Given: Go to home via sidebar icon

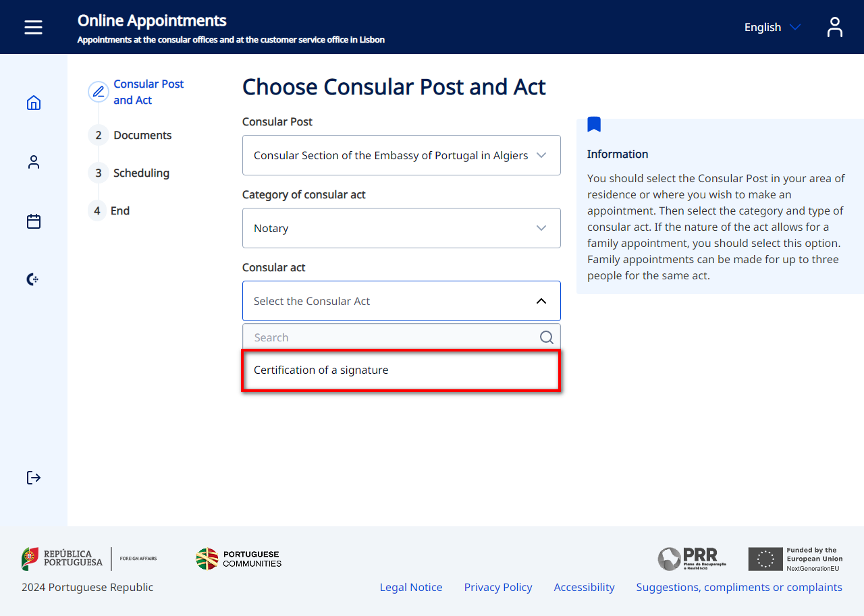Looking at the screenshot, I should click(34, 103).
